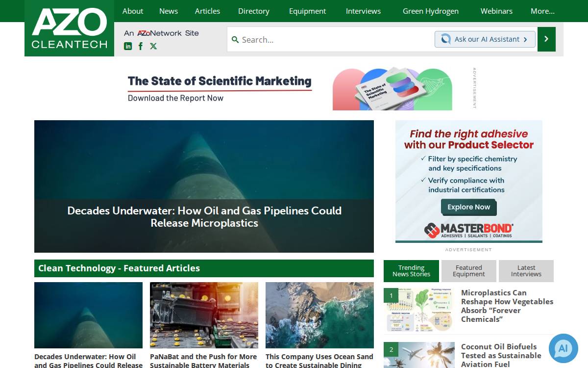This screenshot has width=588, height=368.
Task: Expand the More... menu
Action: [x=542, y=11]
